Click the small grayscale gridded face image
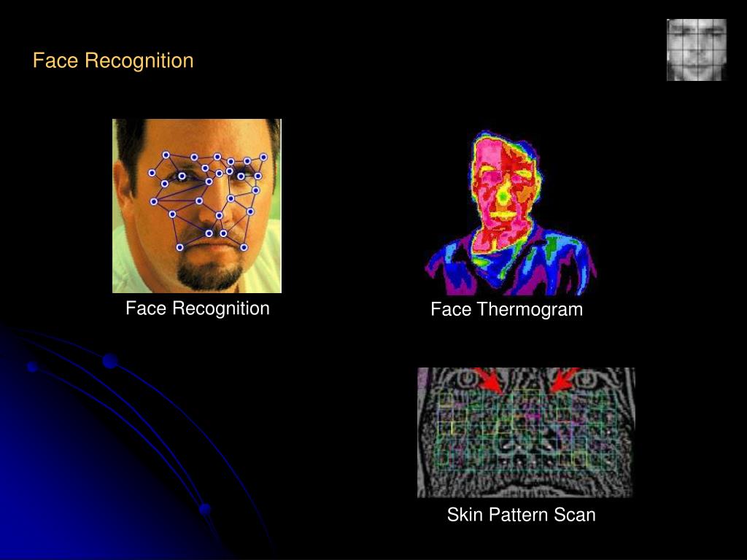 coord(697,50)
